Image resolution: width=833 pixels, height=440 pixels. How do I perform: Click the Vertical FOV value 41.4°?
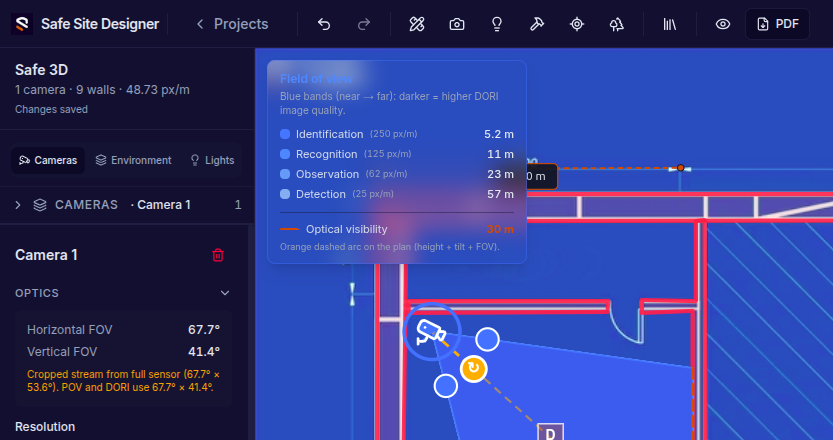tap(204, 352)
